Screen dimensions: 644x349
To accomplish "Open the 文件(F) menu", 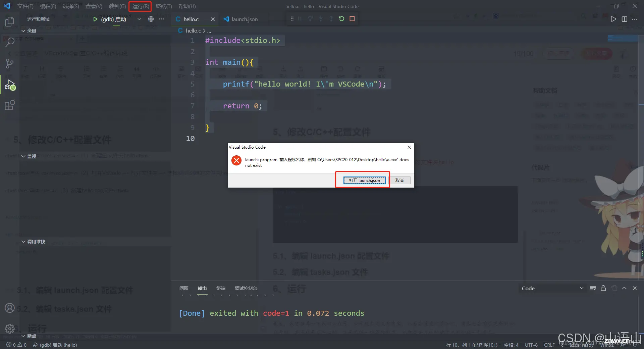I will 25,6.
